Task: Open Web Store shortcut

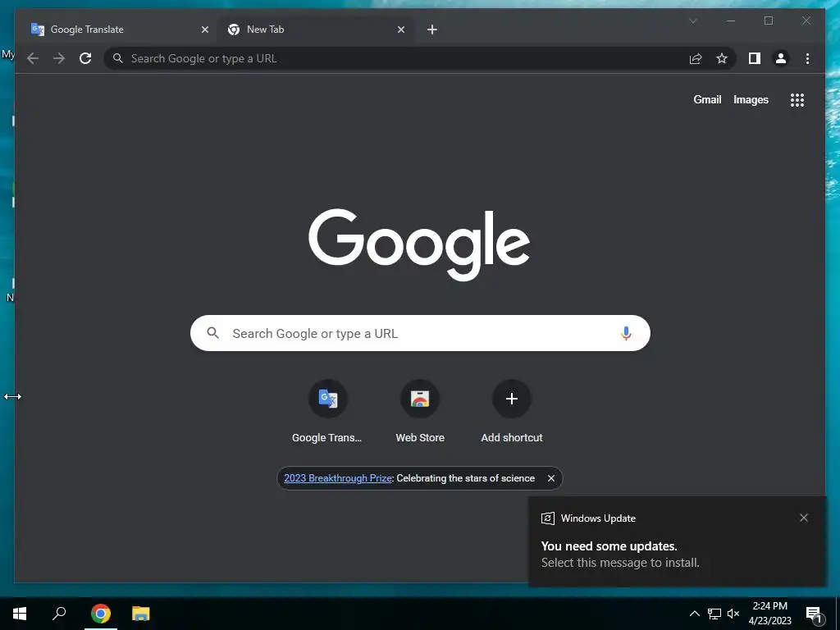Action: pos(420,413)
